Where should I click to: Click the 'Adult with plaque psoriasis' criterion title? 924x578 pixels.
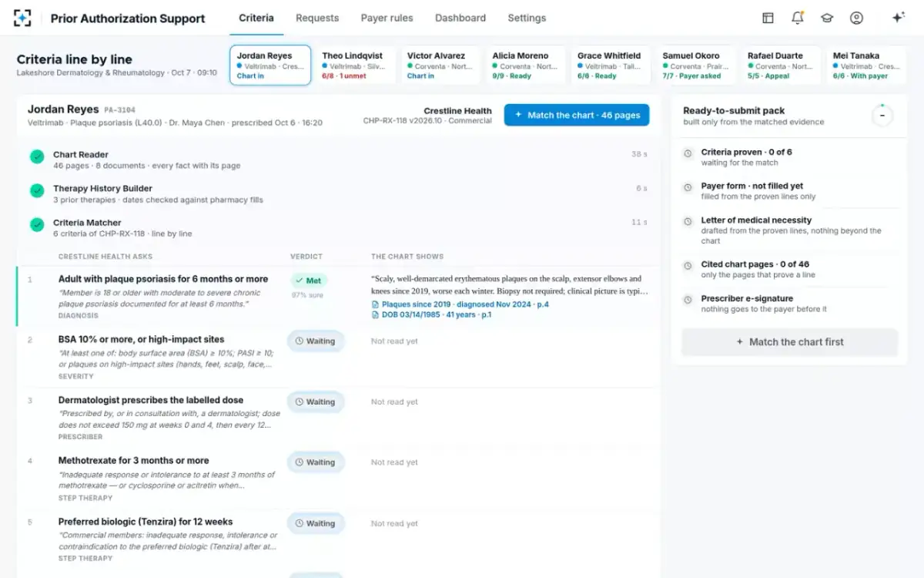(x=163, y=279)
